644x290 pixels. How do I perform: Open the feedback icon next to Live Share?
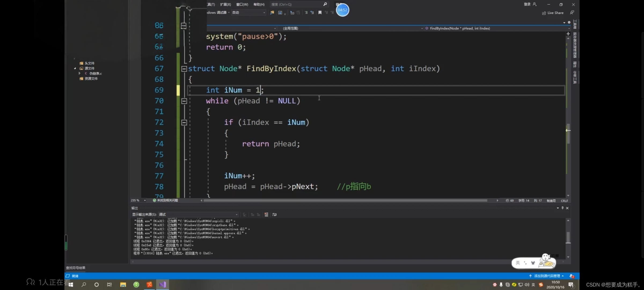572,13
